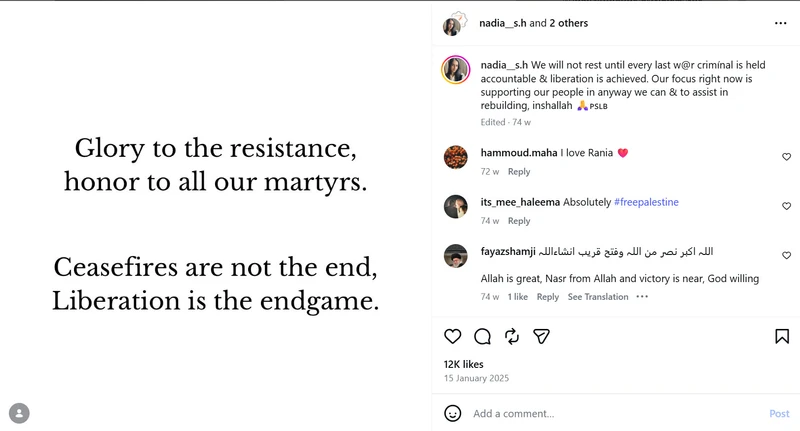Open the #freepalestine hashtag
This screenshot has width=800, height=431.
coord(646,202)
